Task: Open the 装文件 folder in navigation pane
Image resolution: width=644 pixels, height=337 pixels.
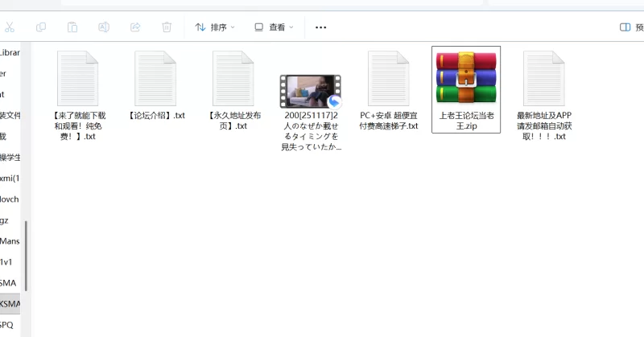Action: click(10, 115)
